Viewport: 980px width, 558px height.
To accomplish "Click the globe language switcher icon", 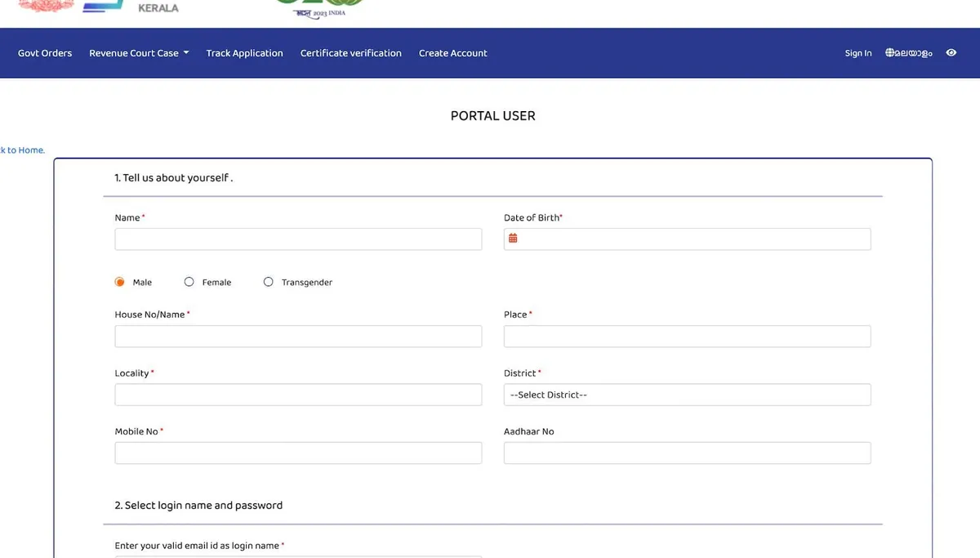I will pyautogui.click(x=888, y=52).
